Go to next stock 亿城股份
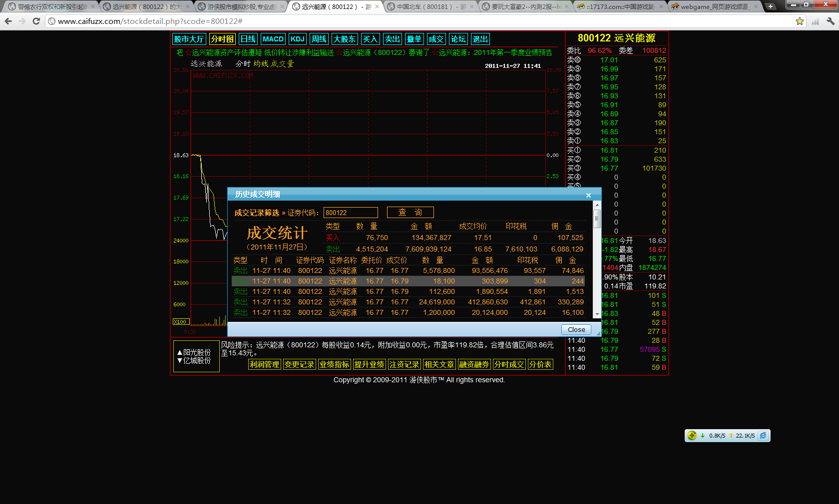 pos(194,360)
